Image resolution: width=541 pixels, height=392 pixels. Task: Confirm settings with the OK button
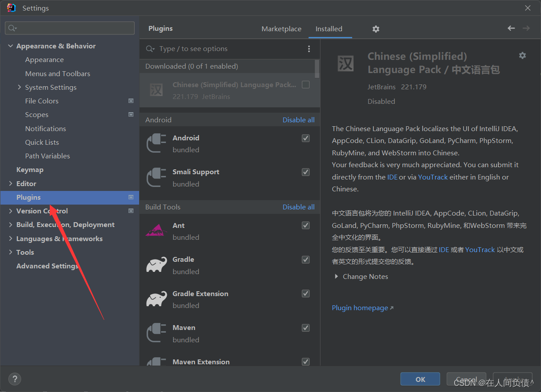[x=420, y=379]
